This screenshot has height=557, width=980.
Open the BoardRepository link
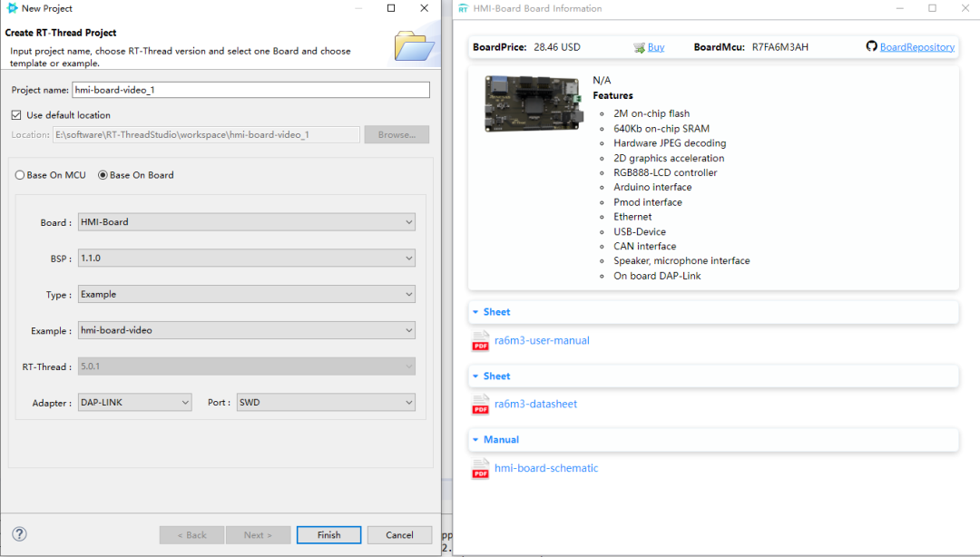point(916,47)
